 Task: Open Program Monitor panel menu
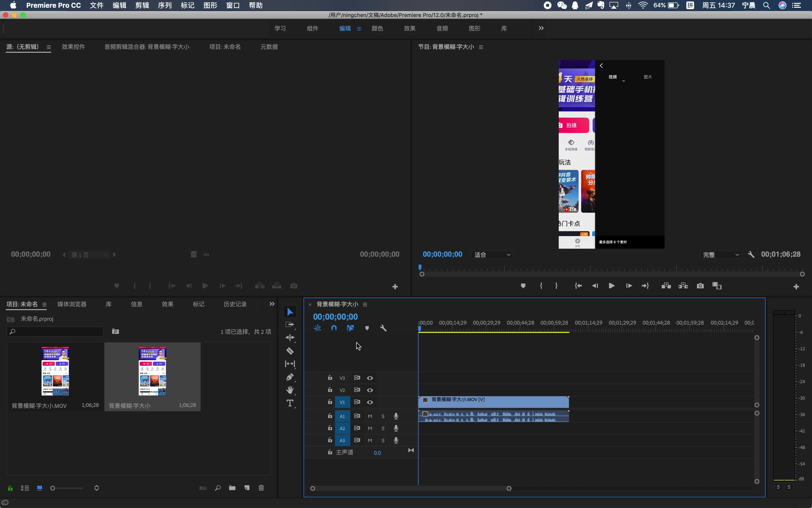point(481,47)
